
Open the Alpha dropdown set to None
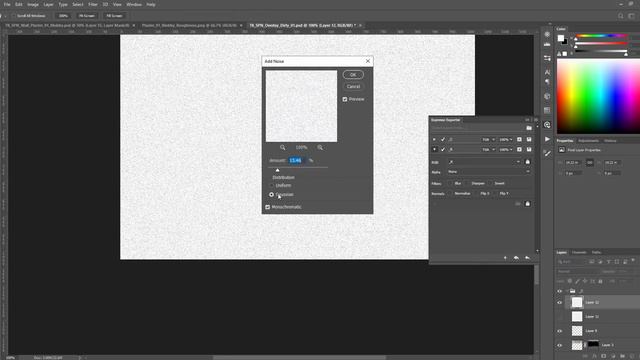pyautogui.click(x=489, y=172)
